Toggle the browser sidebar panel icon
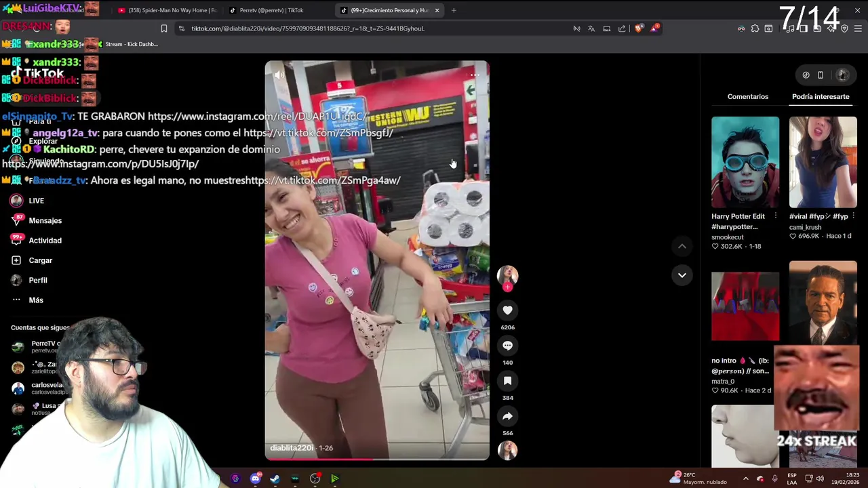Image resolution: width=868 pixels, height=488 pixels. pos(804,28)
